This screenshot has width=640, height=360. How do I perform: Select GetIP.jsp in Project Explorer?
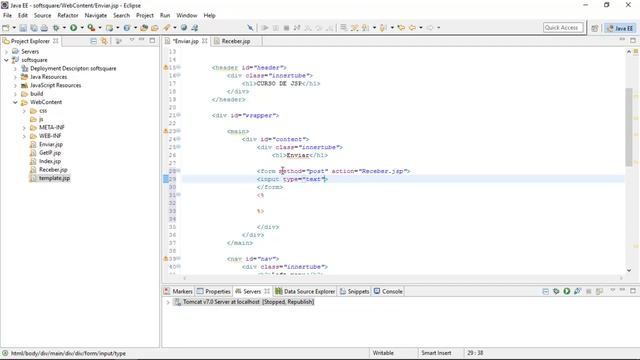click(50, 153)
